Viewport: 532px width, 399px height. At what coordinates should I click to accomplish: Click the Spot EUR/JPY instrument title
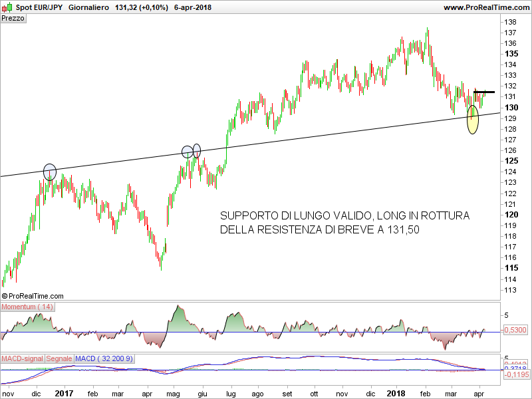click(39, 7)
